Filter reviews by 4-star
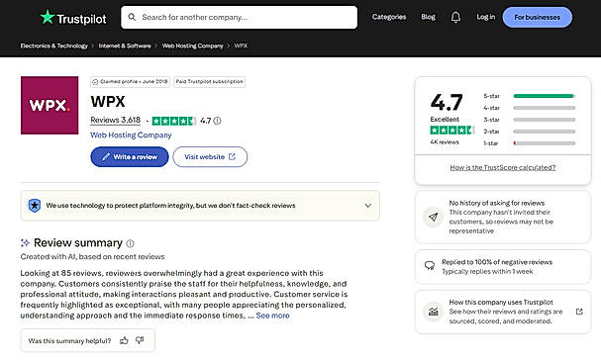The height and width of the screenshot is (364, 601). (530, 108)
